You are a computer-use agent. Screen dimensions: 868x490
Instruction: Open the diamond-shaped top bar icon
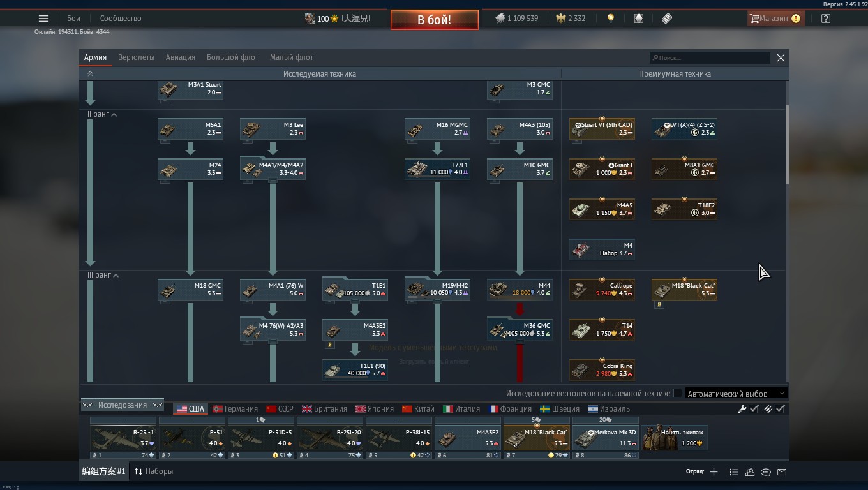coord(639,19)
